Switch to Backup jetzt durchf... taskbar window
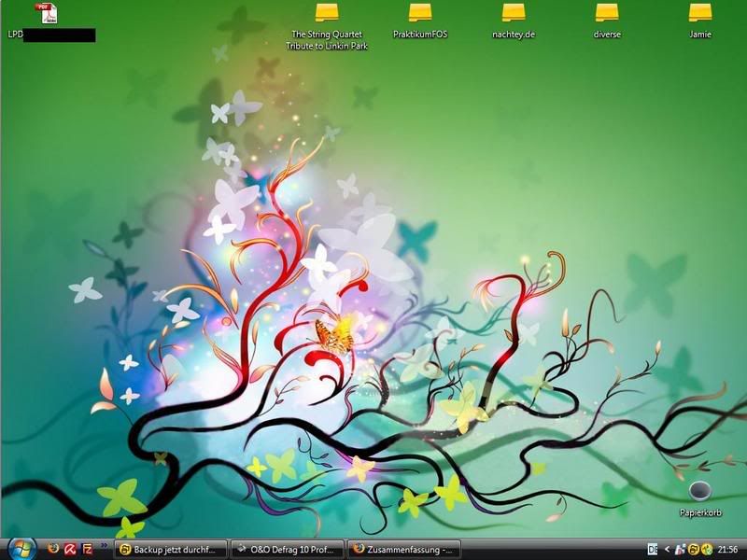Image resolution: width=747 pixels, height=560 pixels. [x=171, y=550]
